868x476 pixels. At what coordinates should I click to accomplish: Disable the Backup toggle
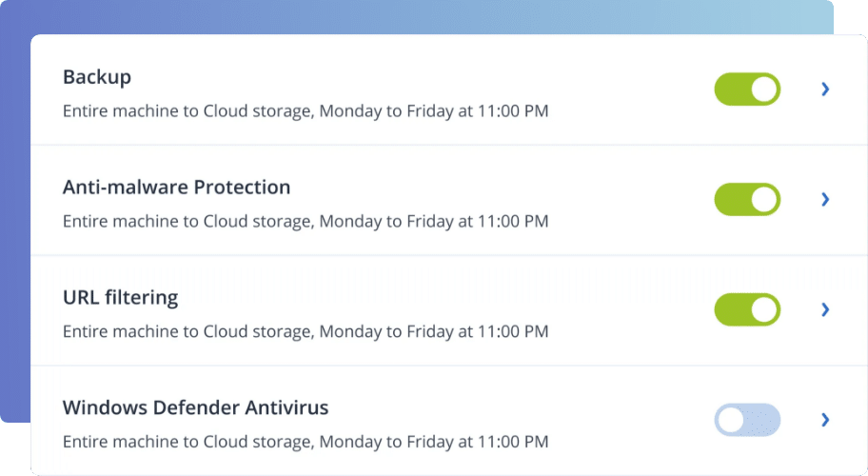click(x=747, y=89)
